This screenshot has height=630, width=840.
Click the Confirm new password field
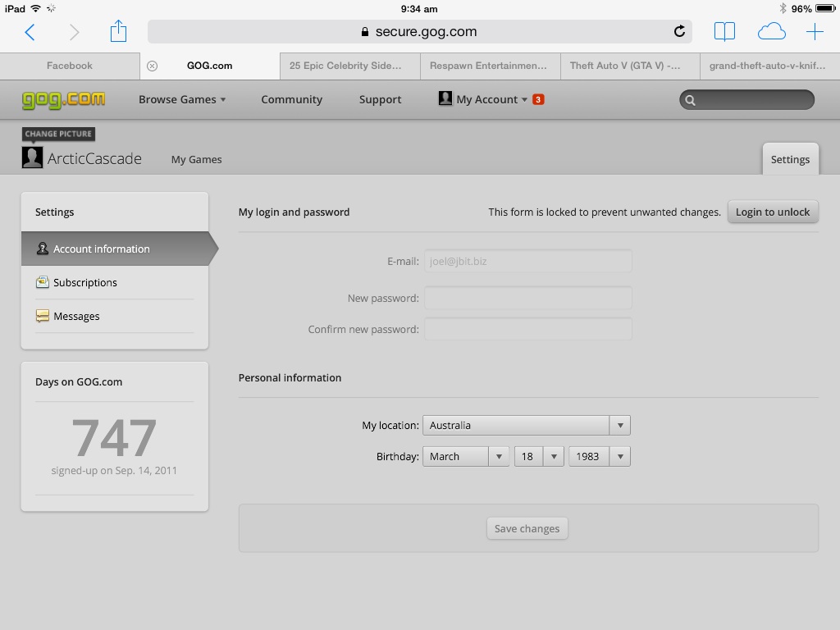528,329
